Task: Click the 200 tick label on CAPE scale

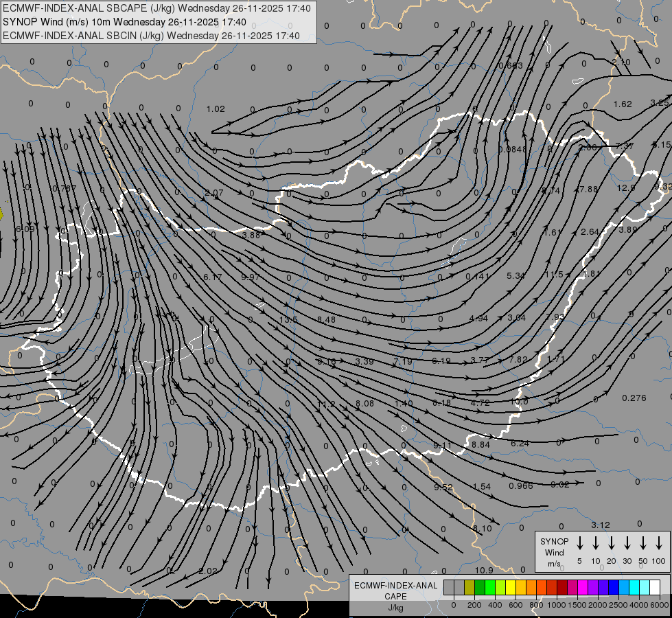Action: 474,605
